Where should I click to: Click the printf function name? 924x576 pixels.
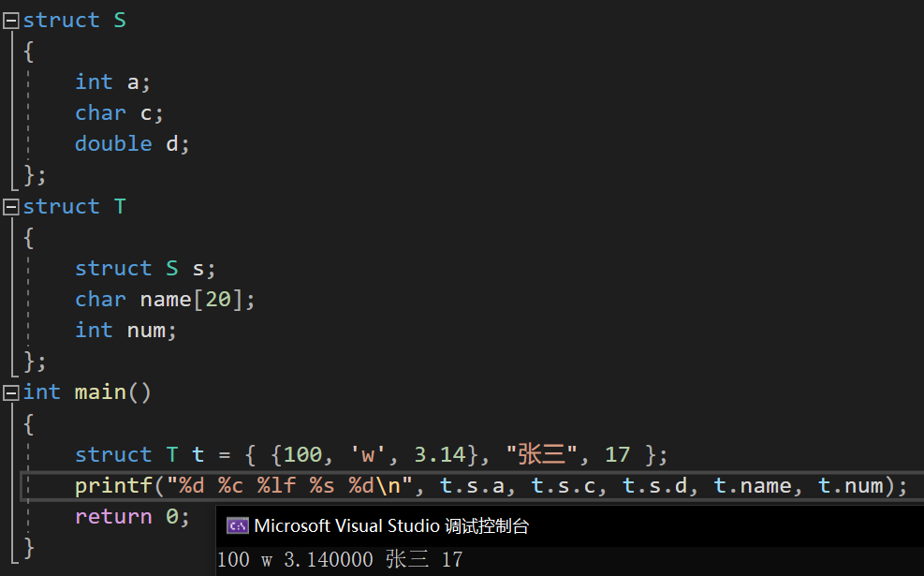[113, 486]
